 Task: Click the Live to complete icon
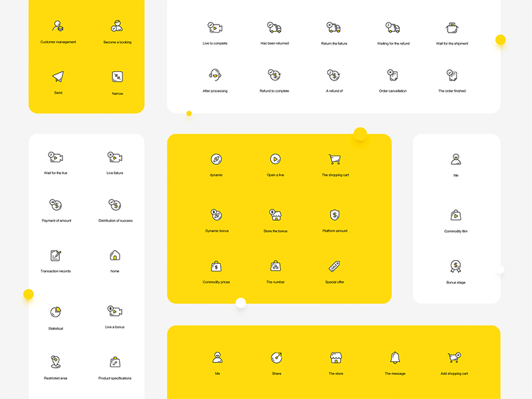213,29
